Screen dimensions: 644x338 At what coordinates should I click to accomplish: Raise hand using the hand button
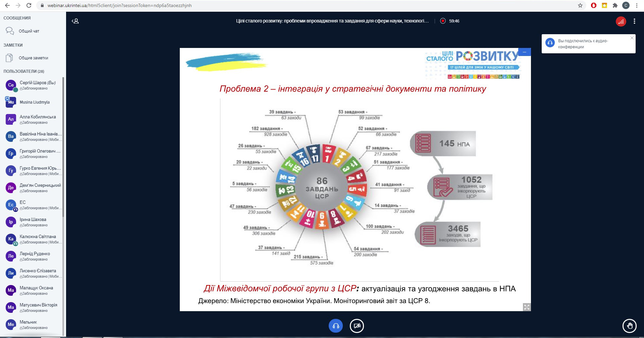click(x=629, y=326)
